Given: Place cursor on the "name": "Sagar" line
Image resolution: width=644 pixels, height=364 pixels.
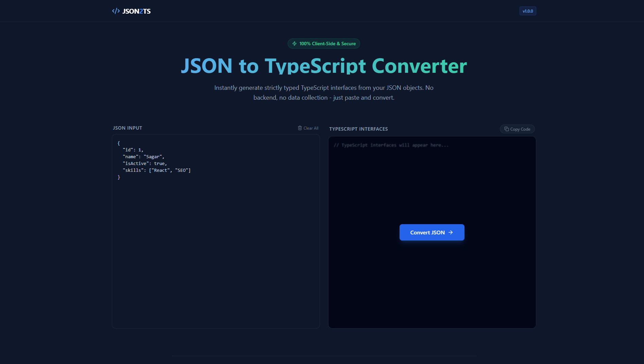Looking at the screenshot, I should point(143,156).
